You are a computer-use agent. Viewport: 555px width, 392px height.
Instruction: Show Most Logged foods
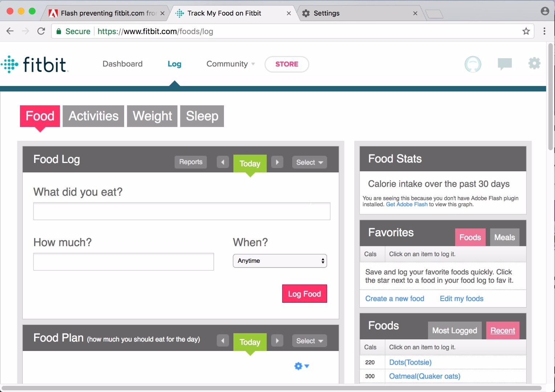click(454, 331)
